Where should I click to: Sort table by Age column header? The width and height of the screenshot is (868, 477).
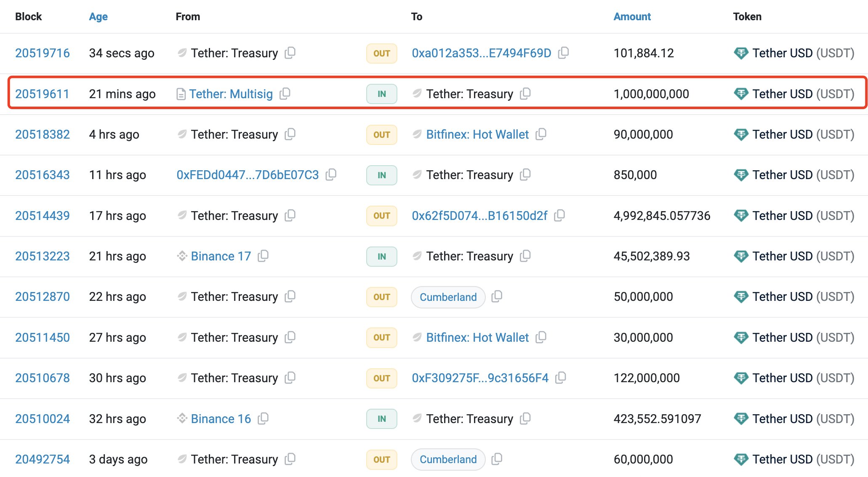click(98, 16)
